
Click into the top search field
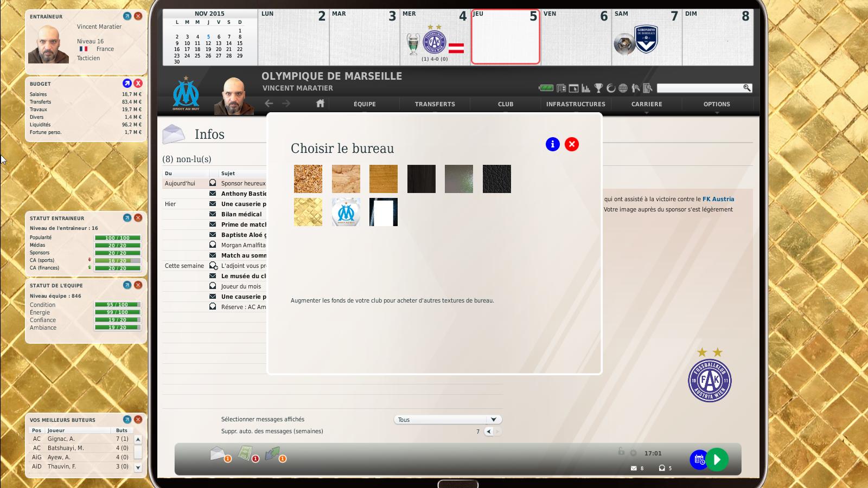(x=699, y=88)
